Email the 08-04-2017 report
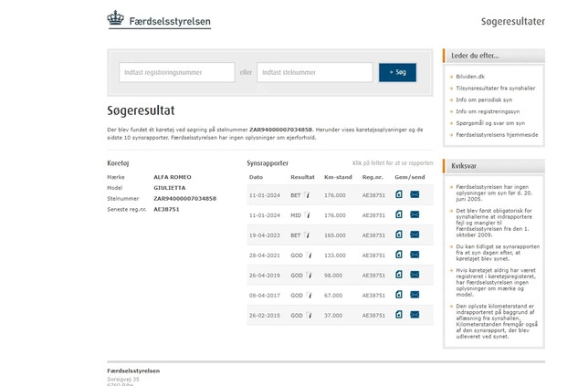The height and width of the screenshot is (386, 588). point(415,295)
